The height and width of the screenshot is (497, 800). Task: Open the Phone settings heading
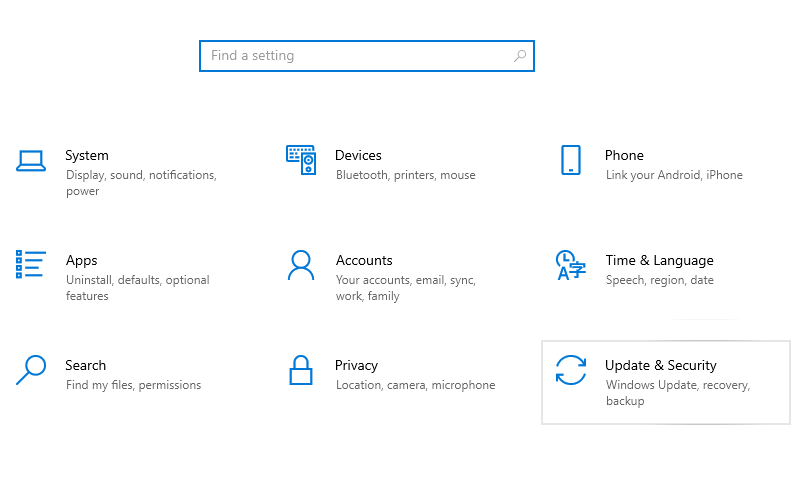tap(624, 155)
